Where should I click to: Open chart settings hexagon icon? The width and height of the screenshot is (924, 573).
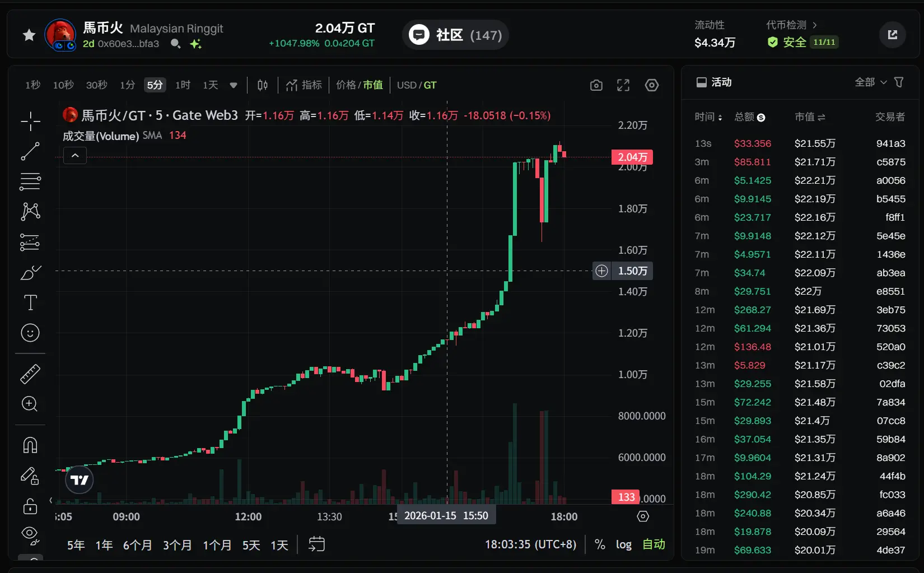pos(652,85)
